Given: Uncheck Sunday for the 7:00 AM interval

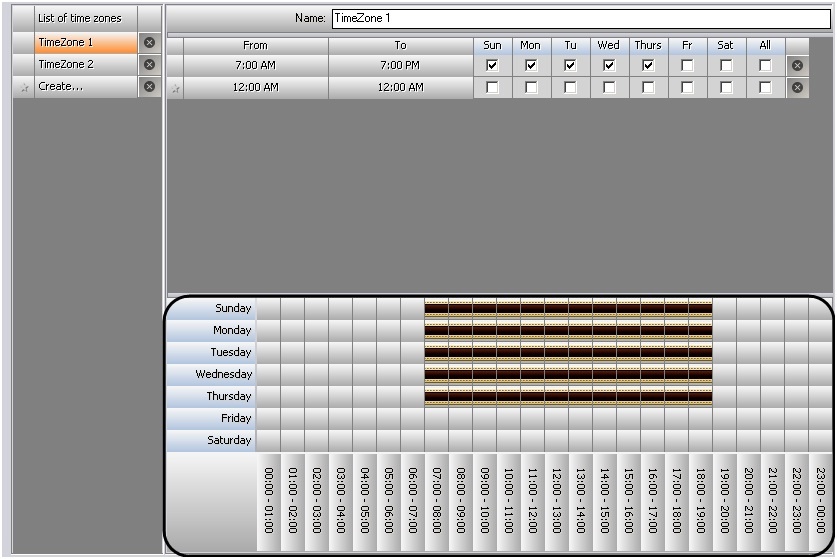Looking at the screenshot, I should click(492, 65).
